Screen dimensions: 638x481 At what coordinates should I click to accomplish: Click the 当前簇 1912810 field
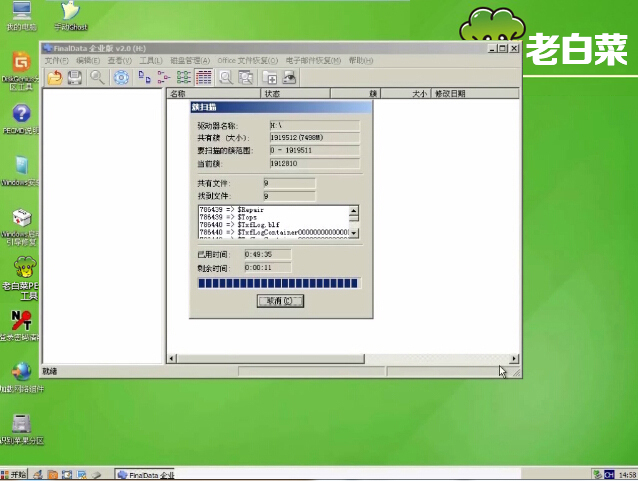[x=315, y=163]
